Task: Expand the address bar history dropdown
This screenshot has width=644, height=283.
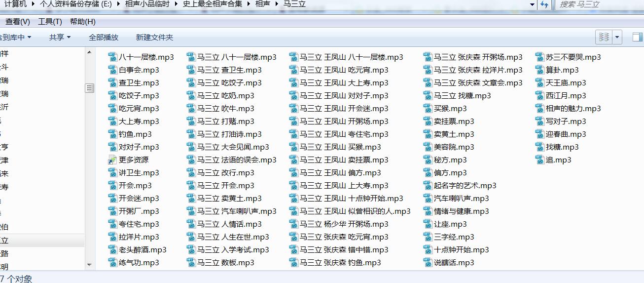Action: 532,4
